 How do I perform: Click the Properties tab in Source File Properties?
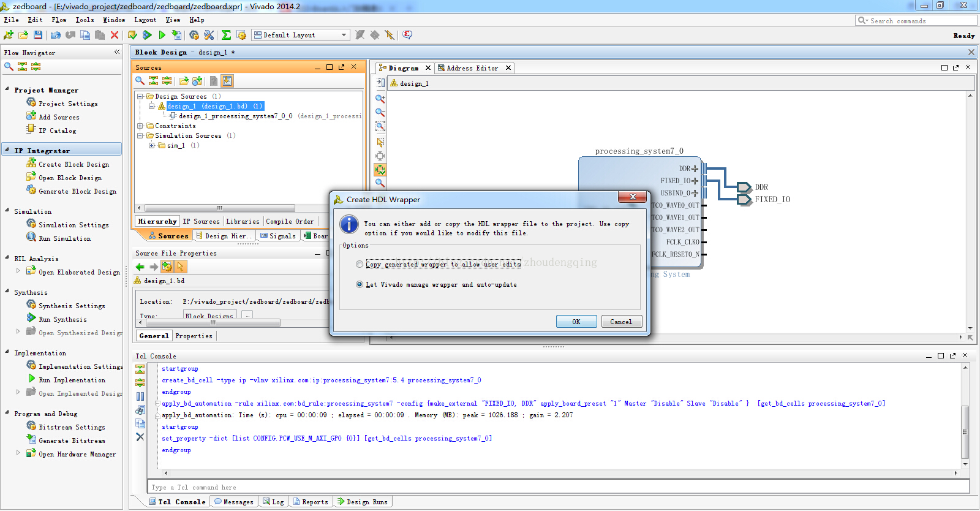point(194,336)
